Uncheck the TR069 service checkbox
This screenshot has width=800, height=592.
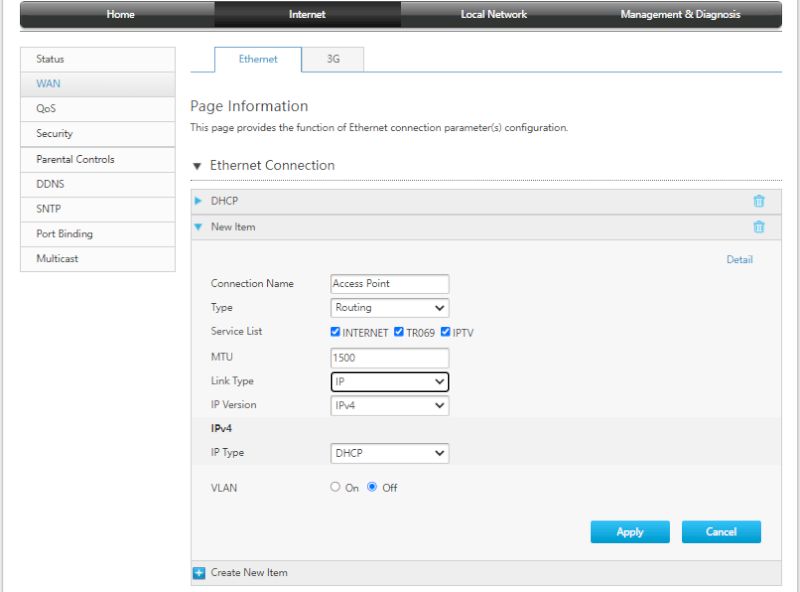click(399, 332)
